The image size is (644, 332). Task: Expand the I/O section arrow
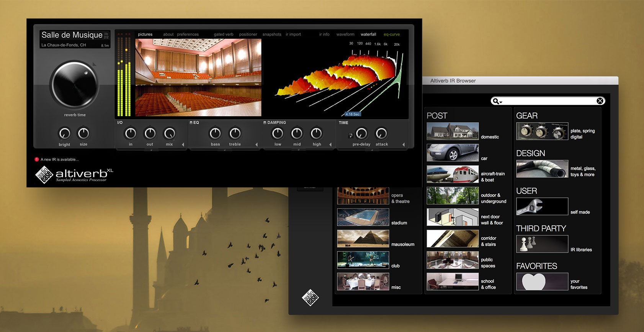tap(183, 145)
